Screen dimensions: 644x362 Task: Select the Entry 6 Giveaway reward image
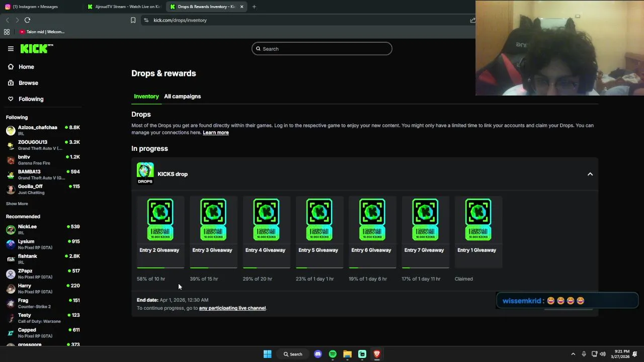[x=372, y=219]
